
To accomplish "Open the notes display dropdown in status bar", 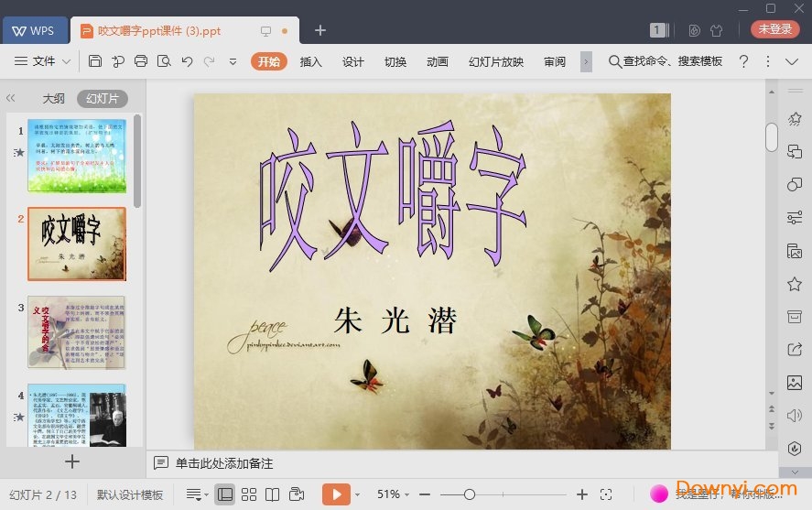I will pyautogui.click(x=198, y=494).
